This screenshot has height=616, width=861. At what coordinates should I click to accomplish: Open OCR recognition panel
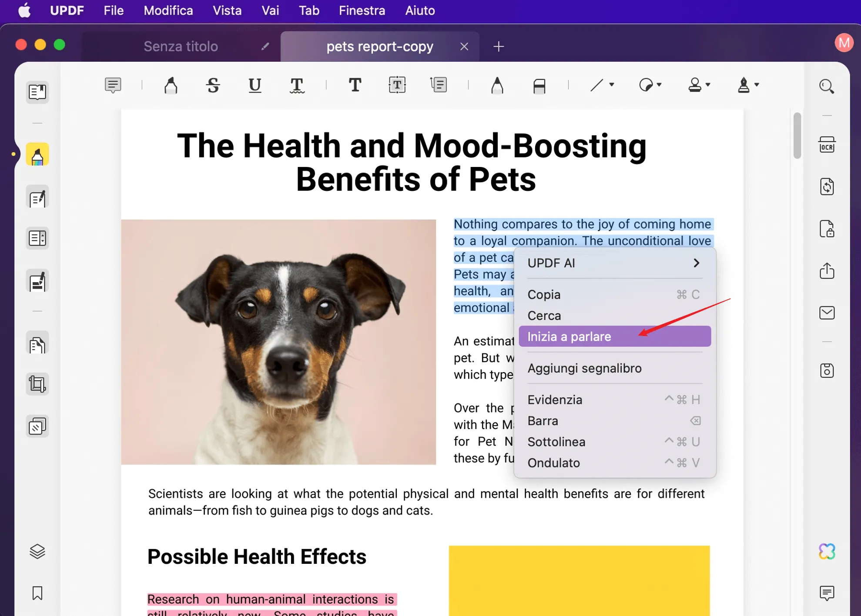827,145
